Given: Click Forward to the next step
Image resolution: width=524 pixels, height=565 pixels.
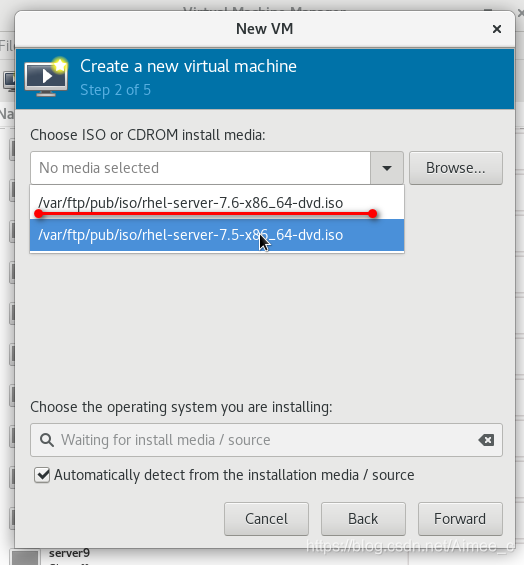Looking at the screenshot, I should pos(460,519).
